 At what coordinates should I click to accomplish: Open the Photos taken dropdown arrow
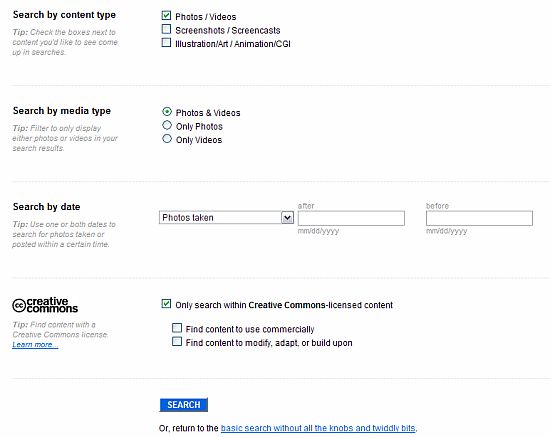point(287,218)
